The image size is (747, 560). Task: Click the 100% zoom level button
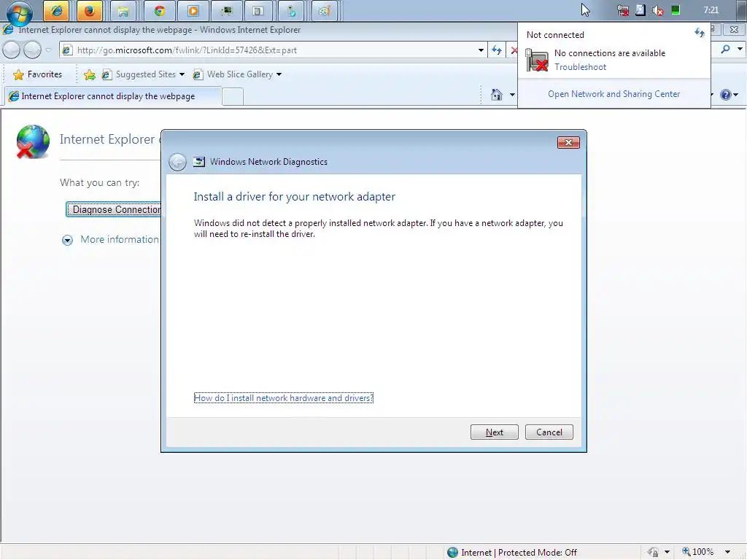[698, 552]
